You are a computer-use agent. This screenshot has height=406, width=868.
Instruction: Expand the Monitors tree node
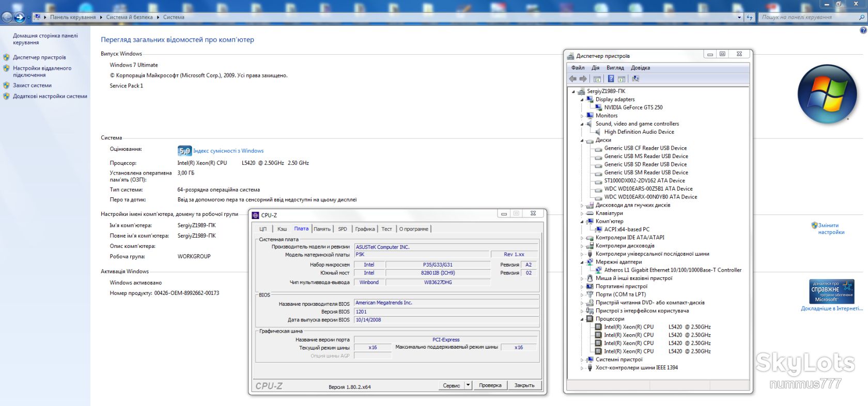[x=582, y=116]
